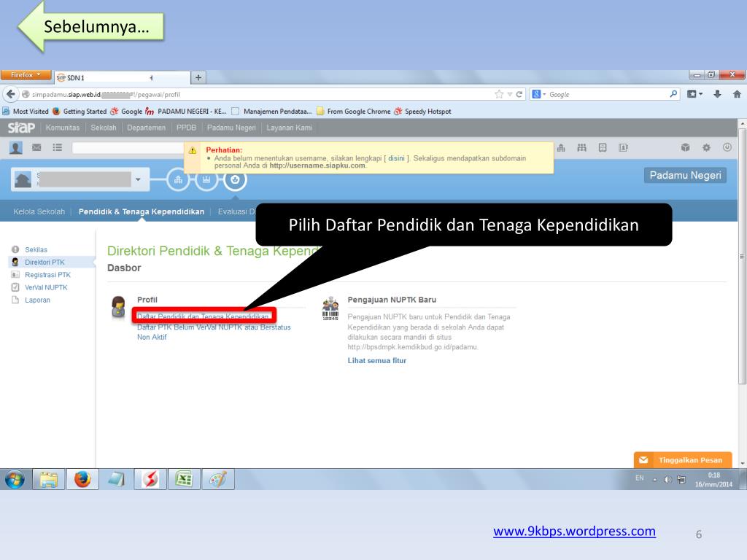
Task: Click the bookmark star icon in address bar
Action: click(499, 94)
